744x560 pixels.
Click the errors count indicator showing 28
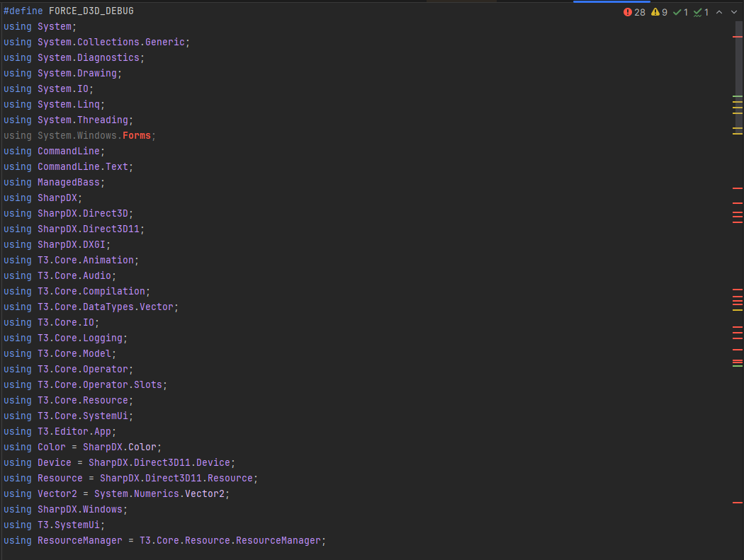point(634,12)
